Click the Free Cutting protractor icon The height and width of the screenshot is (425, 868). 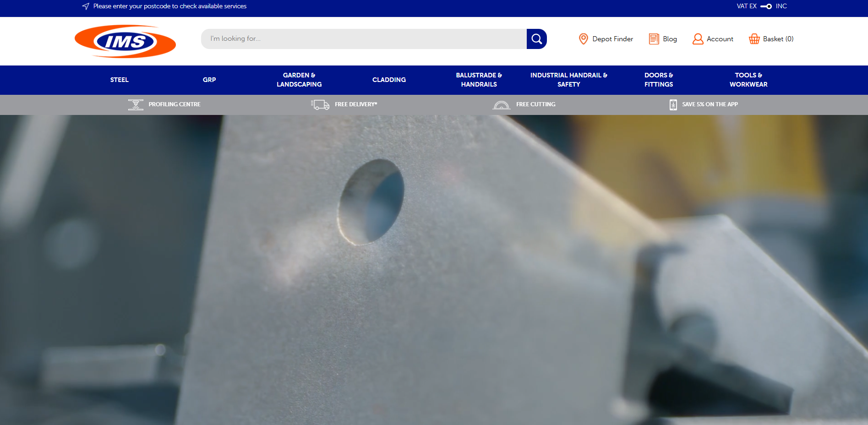(501, 105)
